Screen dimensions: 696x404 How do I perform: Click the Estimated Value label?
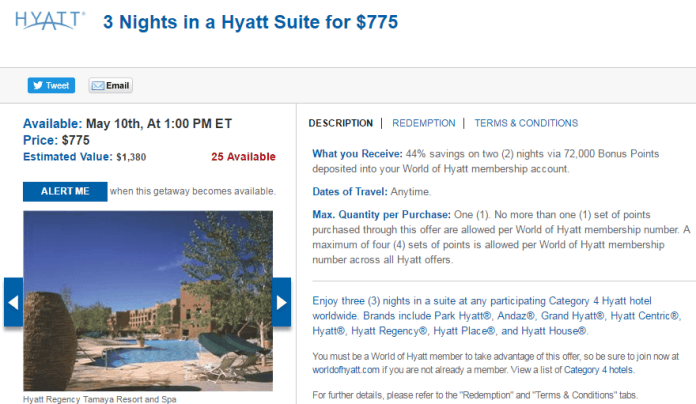pyautogui.click(x=68, y=157)
